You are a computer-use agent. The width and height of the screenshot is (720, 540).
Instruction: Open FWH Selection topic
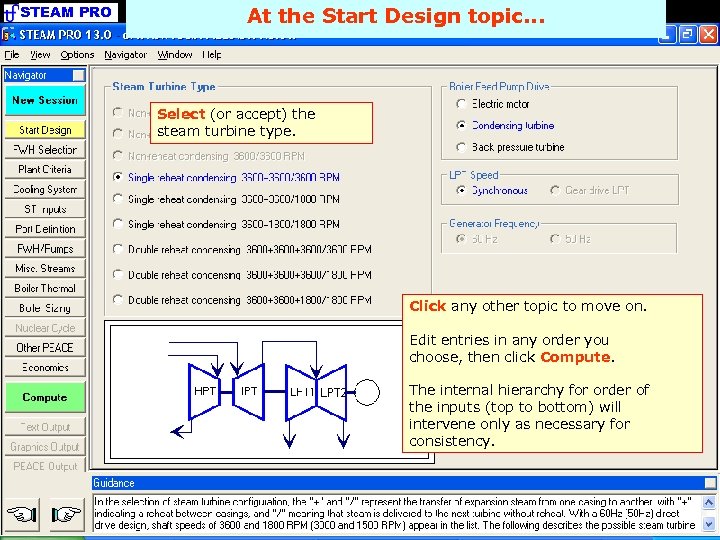45,150
